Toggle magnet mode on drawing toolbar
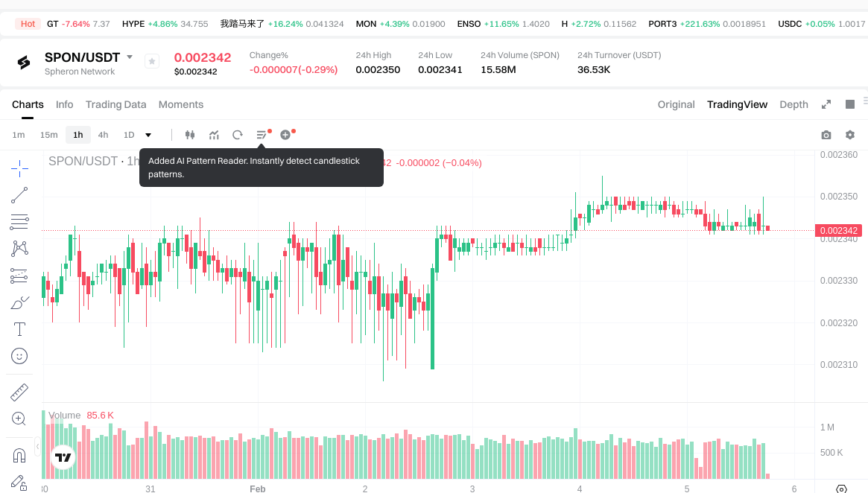 [x=19, y=455]
